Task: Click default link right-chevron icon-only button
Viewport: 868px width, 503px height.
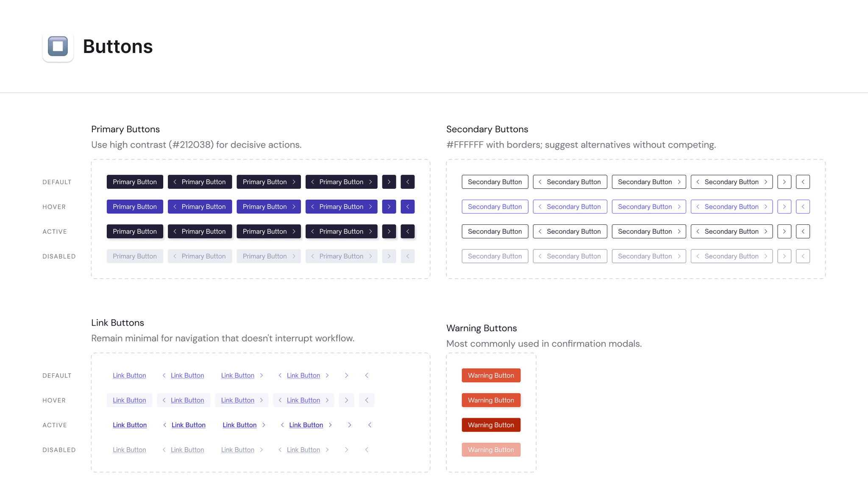Action: [x=346, y=375]
